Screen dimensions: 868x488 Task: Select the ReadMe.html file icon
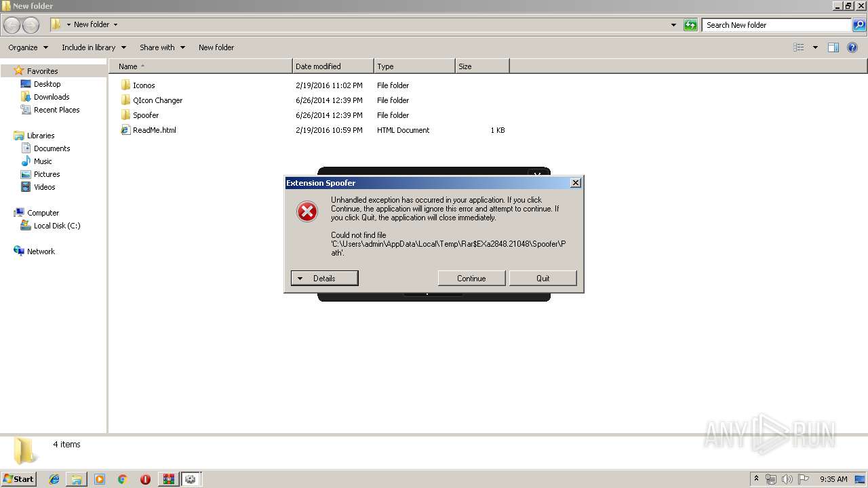(125, 130)
